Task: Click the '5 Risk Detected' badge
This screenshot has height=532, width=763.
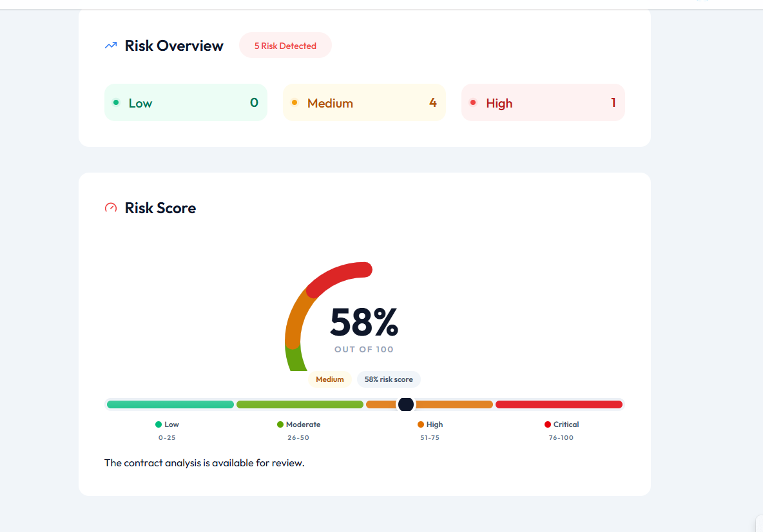Action: (285, 46)
